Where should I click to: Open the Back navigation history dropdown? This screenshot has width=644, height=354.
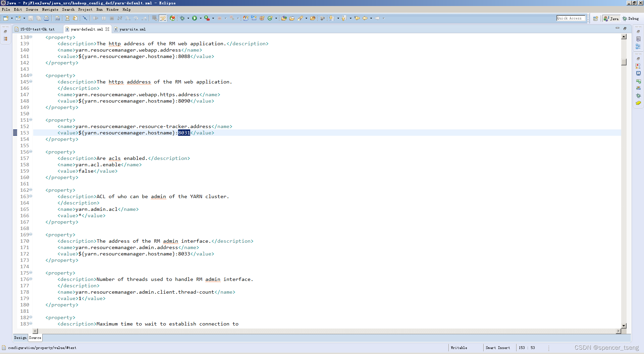pyautogui.click(x=370, y=18)
